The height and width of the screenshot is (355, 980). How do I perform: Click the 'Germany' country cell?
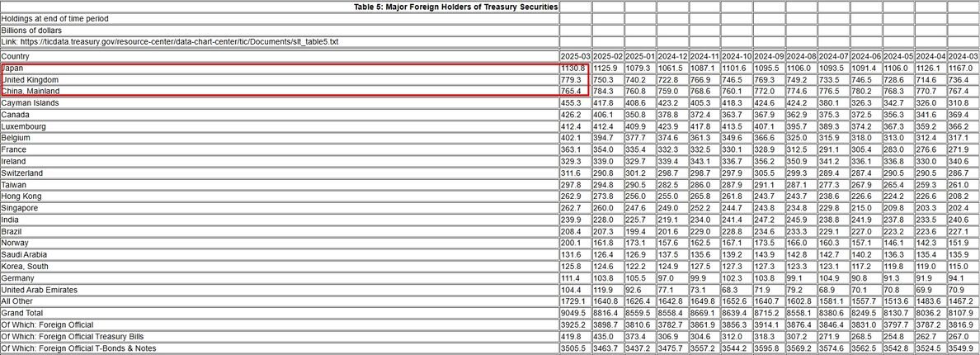coord(280,278)
